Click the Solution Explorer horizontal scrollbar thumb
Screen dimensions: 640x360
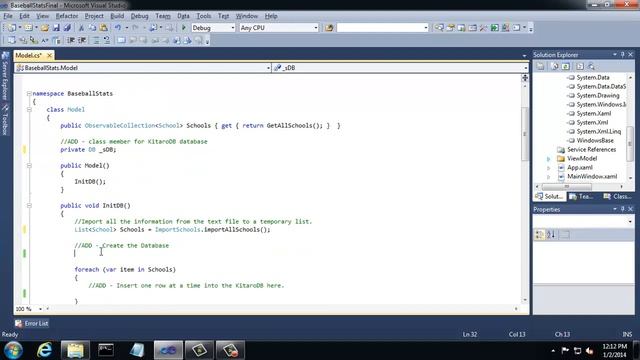(567, 187)
